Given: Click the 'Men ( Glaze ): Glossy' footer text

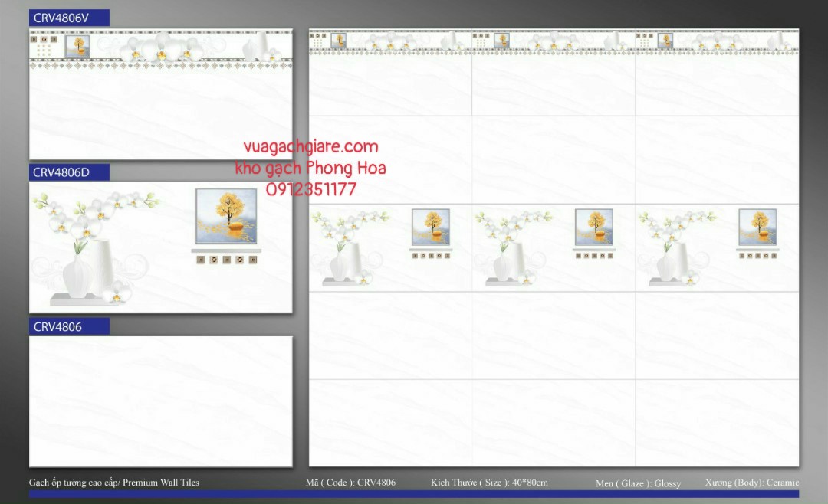Looking at the screenshot, I should point(638,483).
